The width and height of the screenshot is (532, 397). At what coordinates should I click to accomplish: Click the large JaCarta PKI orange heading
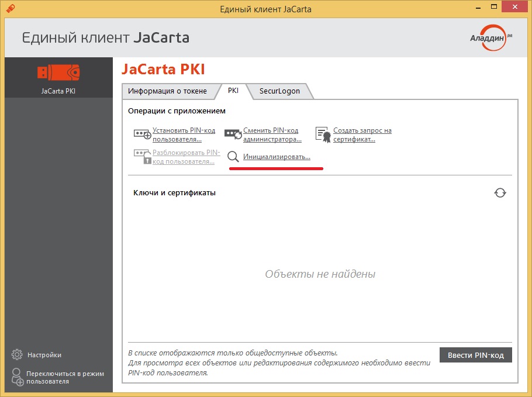tap(163, 69)
